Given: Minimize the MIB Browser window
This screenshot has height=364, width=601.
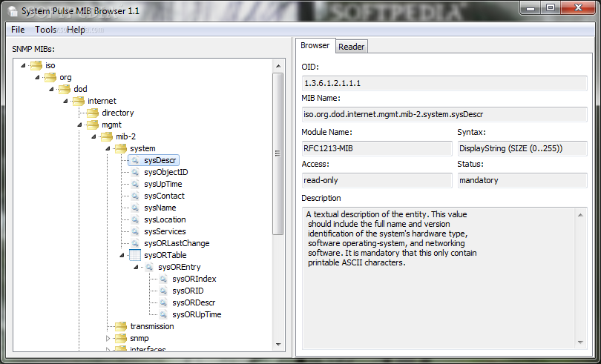Looking at the screenshot, I should point(531,8).
